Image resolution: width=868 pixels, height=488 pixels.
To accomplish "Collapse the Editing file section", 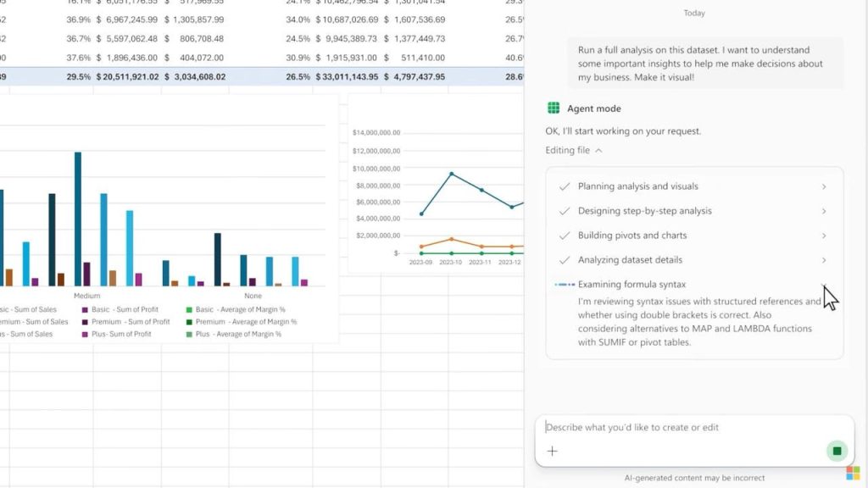I will 598,151.
